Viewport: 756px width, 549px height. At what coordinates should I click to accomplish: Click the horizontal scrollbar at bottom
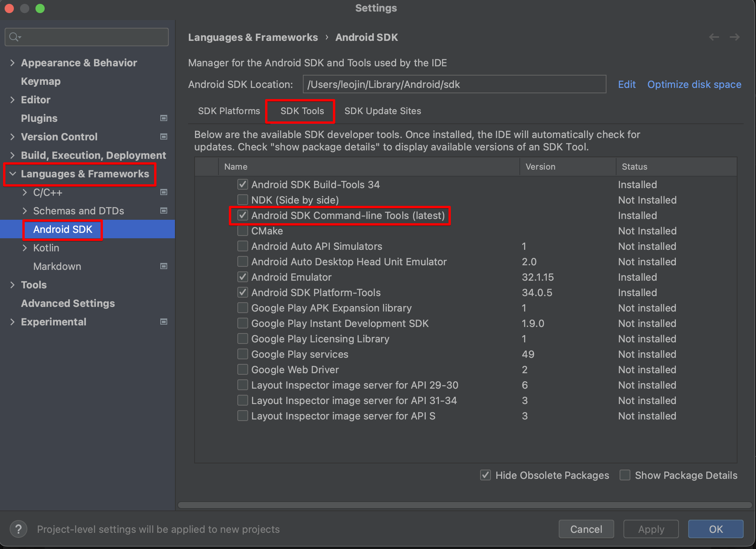click(464, 505)
